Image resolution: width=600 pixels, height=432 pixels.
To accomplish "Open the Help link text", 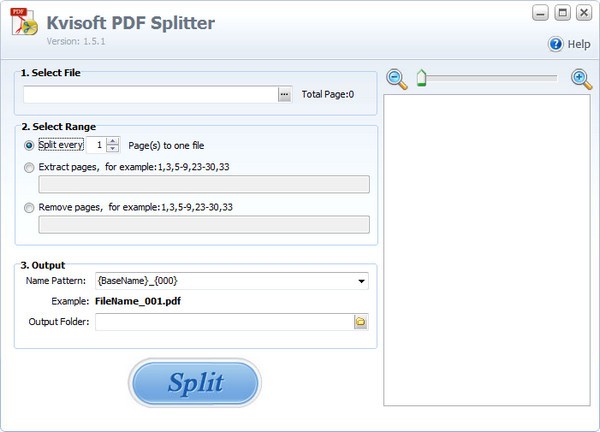I will [x=579, y=45].
